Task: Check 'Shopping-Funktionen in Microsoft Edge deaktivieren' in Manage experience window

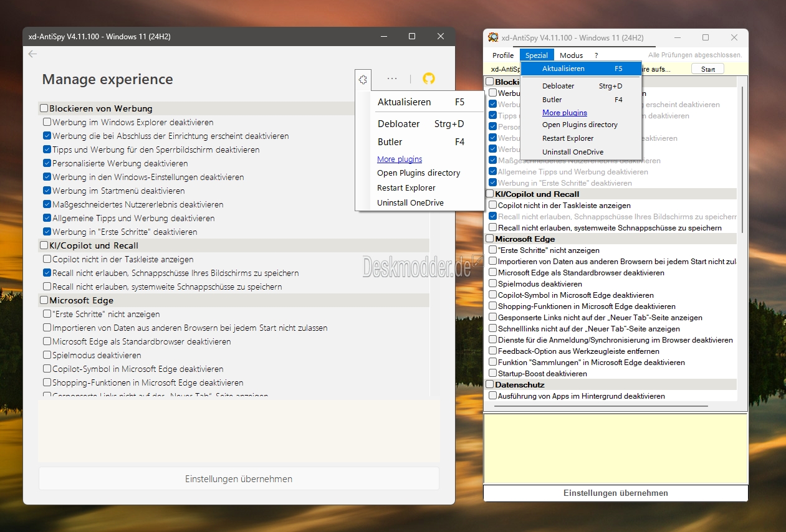Action: (47, 382)
